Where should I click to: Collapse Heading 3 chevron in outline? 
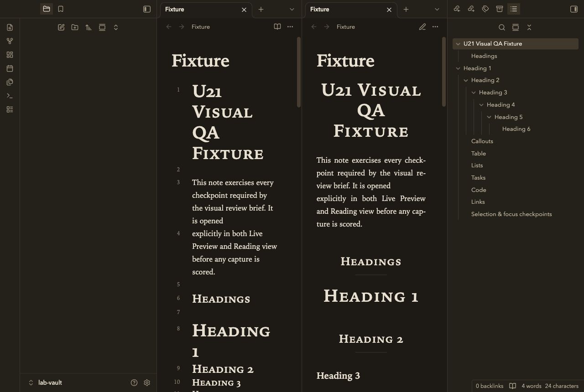[x=474, y=93]
